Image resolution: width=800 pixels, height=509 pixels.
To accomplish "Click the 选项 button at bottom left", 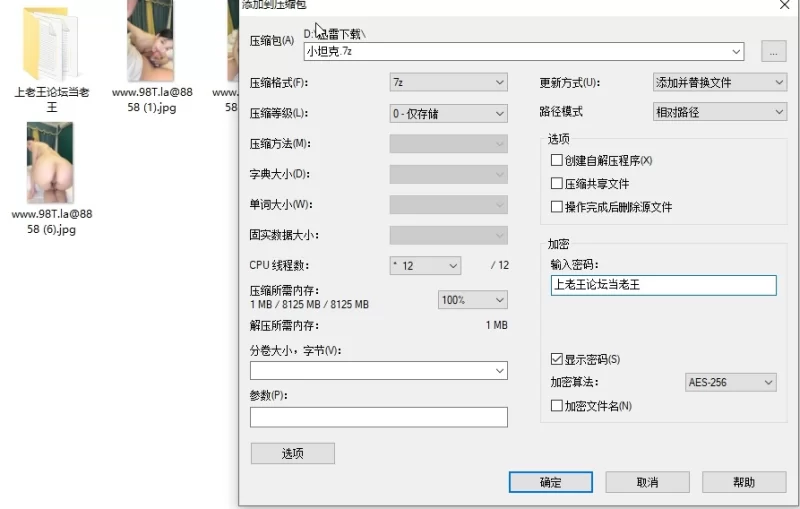I will pyautogui.click(x=293, y=453).
